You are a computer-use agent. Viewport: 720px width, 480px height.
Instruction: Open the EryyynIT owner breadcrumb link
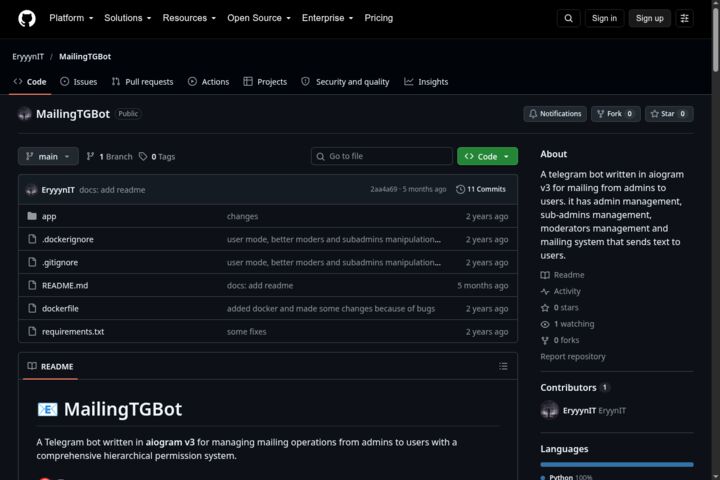click(28, 56)
